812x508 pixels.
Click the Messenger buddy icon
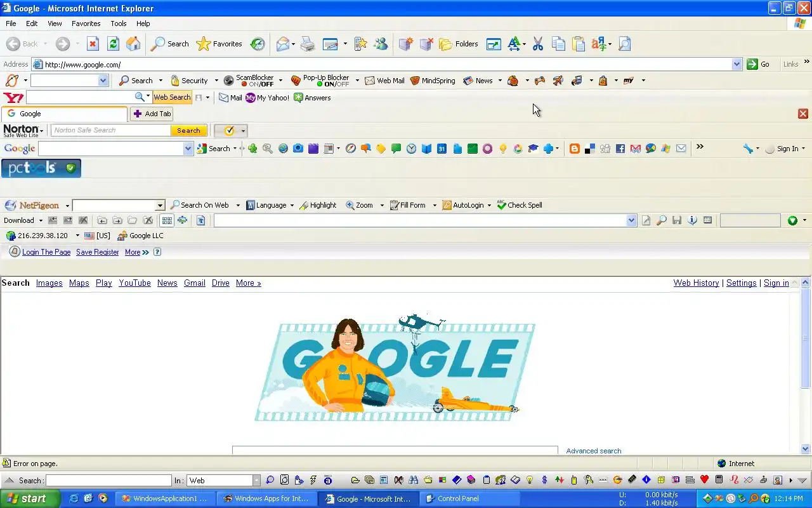381,44
